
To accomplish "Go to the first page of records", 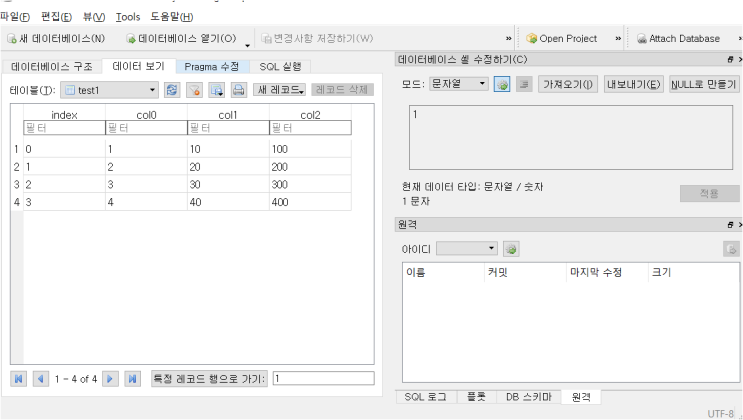I will tap(19, 379).
